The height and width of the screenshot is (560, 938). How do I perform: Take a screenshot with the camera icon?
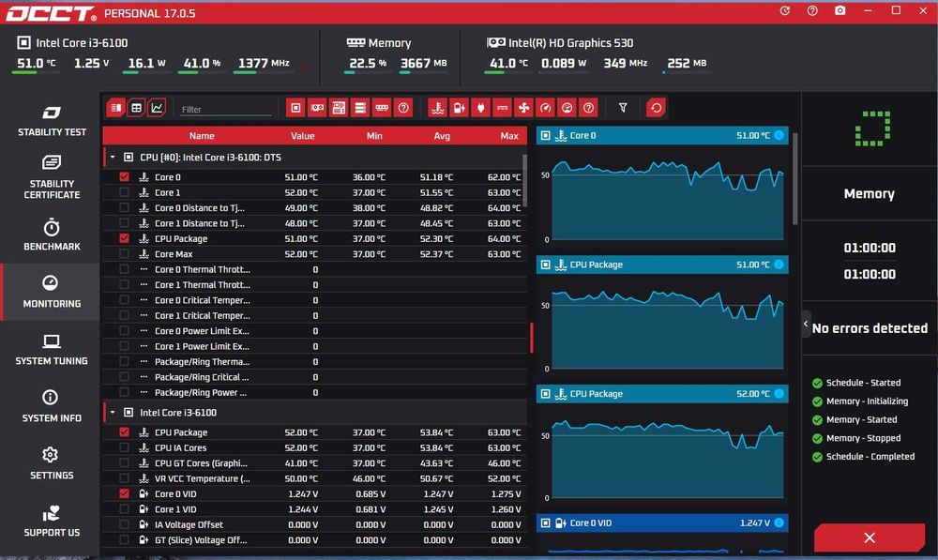click(840, 10)
